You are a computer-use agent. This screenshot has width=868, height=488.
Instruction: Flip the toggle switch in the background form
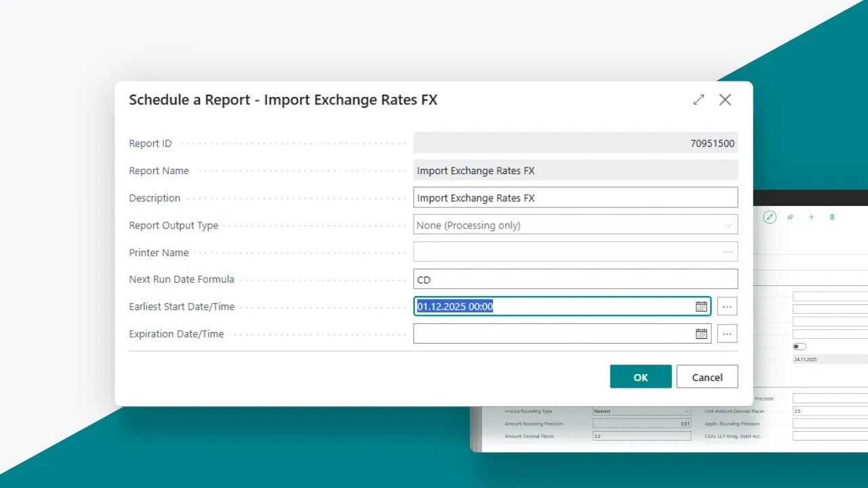pos(799,346)
